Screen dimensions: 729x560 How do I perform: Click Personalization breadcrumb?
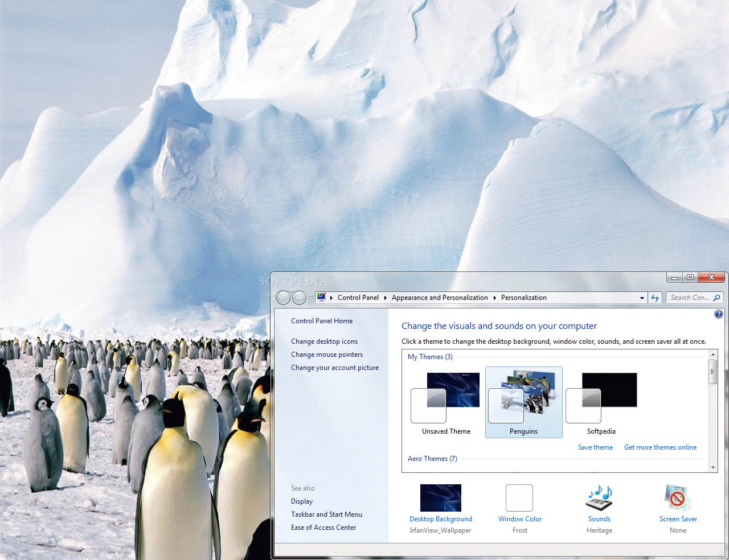click(524, 298)
